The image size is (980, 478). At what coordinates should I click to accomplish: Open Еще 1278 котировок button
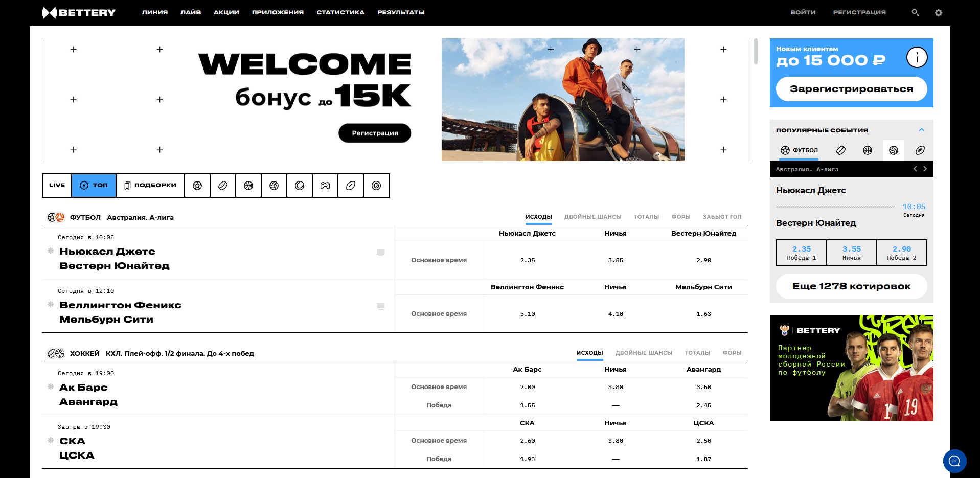coord(852,286)
